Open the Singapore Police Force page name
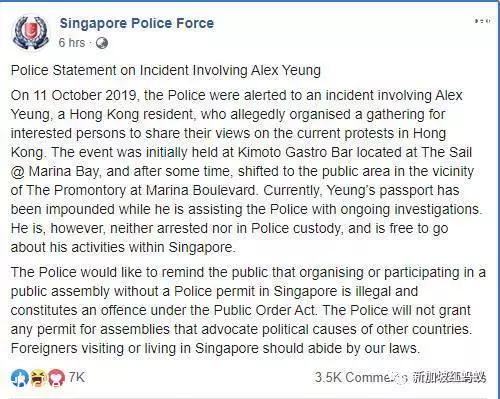Image resolution: width=500 pixels, height=399 pixels. pos(137,24)
